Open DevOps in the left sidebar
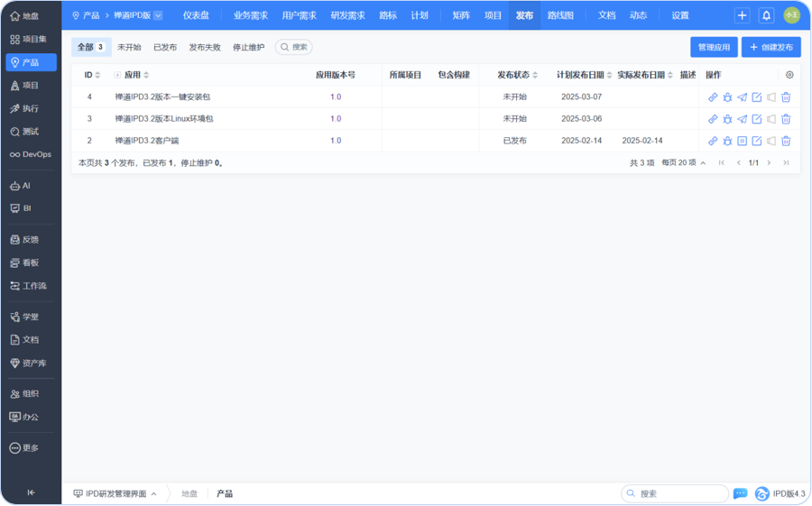This screenshot has width=812, height=506. click(31, 154)
